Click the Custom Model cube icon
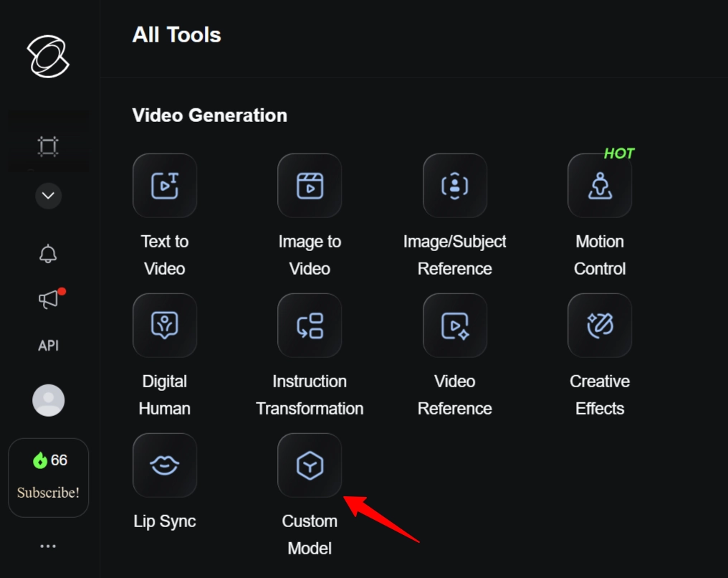Viewport: 728px width, 578px height. pos(310,465)
